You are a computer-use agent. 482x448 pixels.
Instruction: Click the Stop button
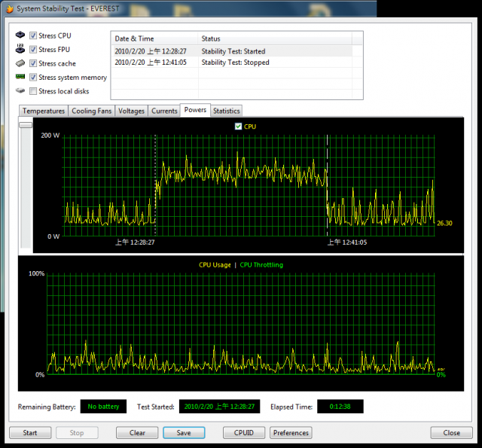[x=77, y=433]
